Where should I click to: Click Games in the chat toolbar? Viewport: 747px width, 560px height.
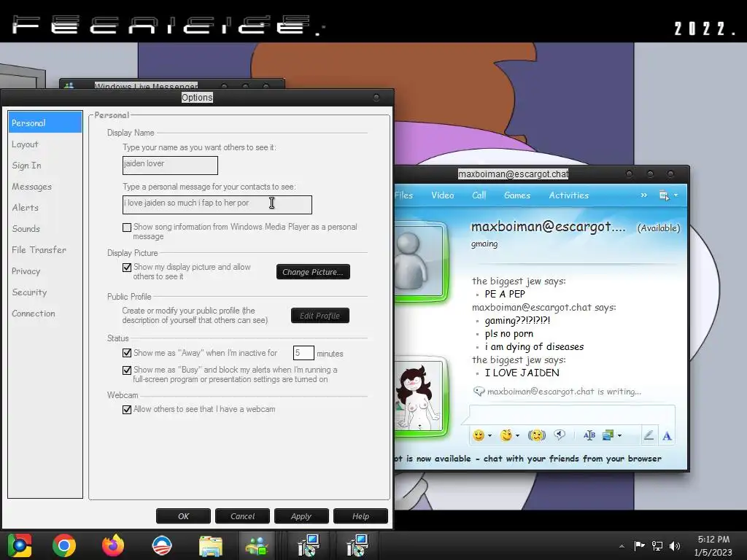click(517, 195)
